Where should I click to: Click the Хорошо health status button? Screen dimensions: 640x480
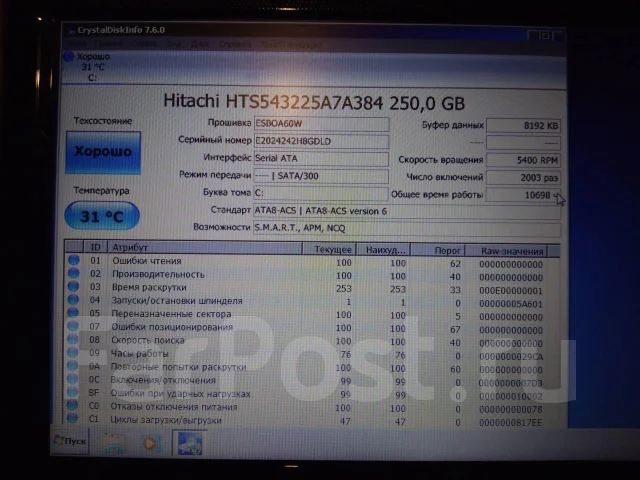click(x=103, y=153)
